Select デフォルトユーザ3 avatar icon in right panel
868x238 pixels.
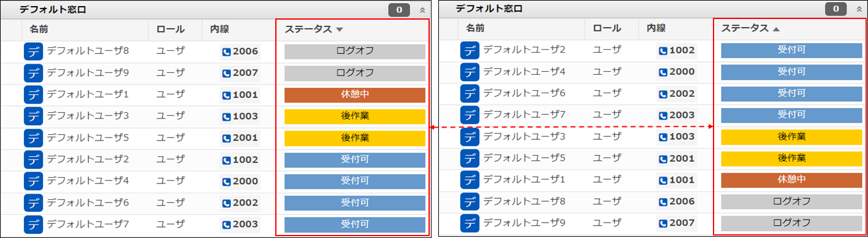[x=470, y=137]
